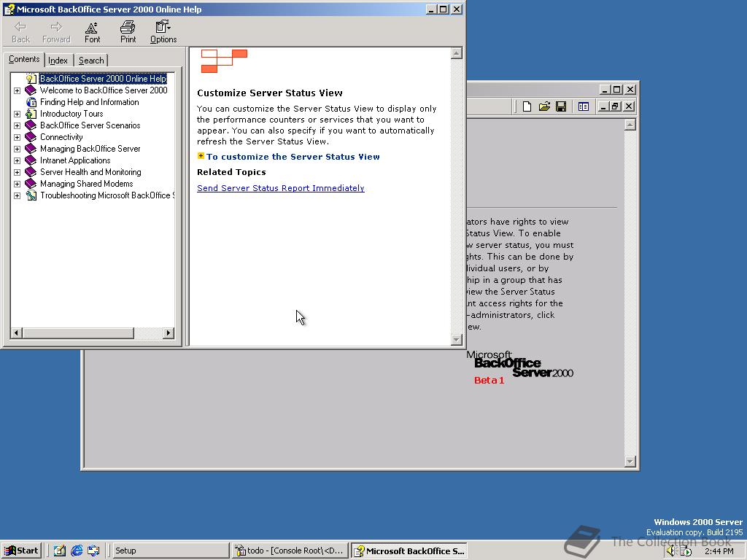
Task: Print the current help topic
Action: click(x=128, y=32)
